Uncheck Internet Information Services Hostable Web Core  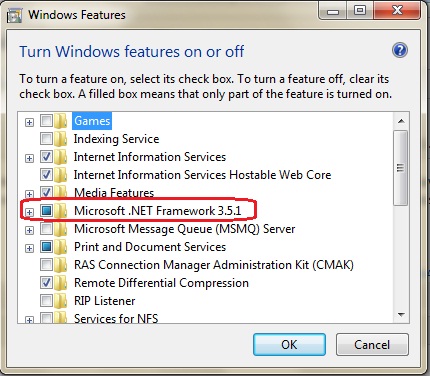tap(46, 175)
